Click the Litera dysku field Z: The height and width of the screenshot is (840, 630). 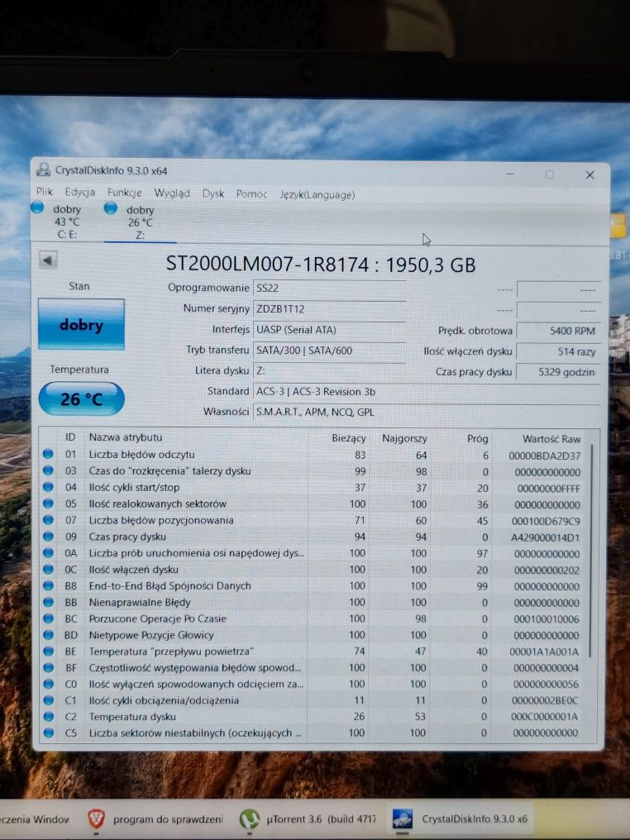(x=329, y=370)
